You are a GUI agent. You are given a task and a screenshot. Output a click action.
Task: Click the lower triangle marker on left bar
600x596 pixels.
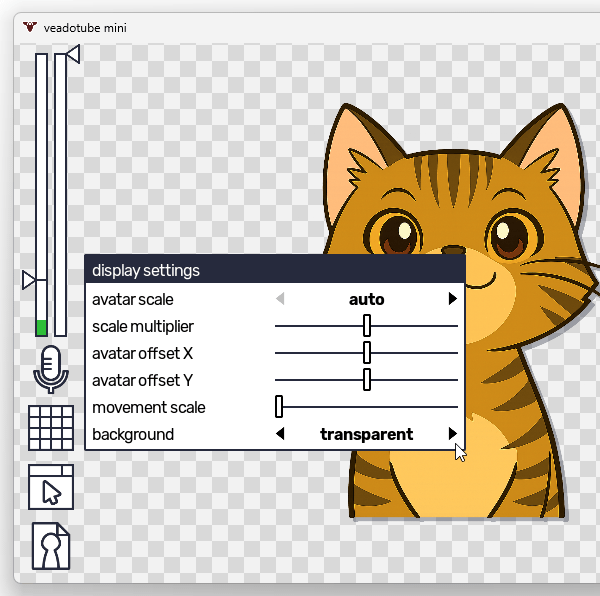point(30,279)
